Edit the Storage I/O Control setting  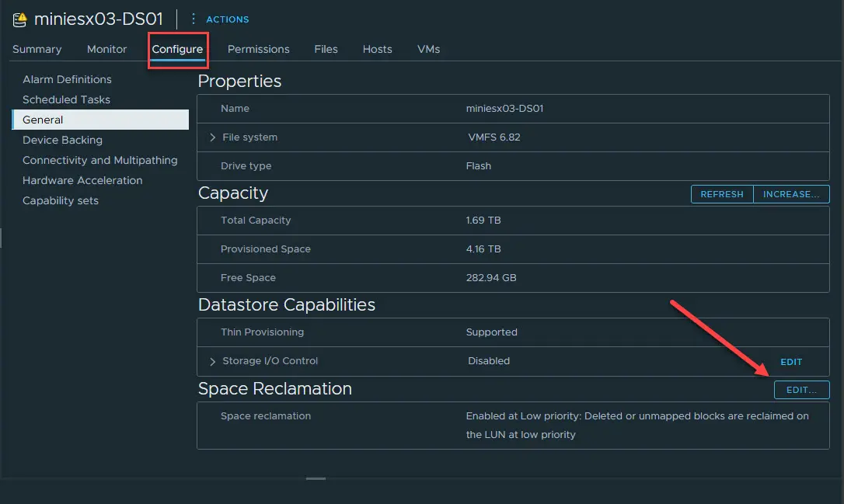point(791,362)
